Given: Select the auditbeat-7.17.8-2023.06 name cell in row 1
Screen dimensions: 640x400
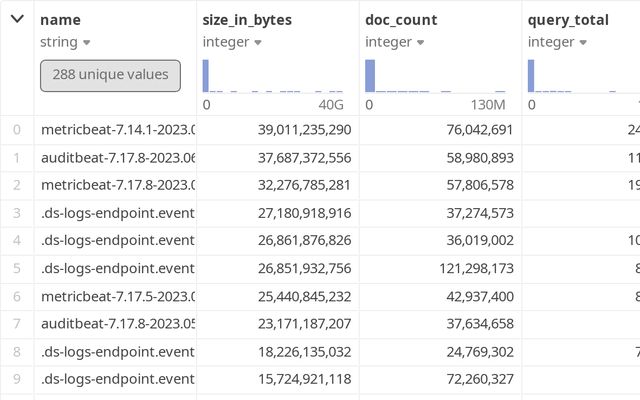Looking at the screenshot, I should pos(117,157).
